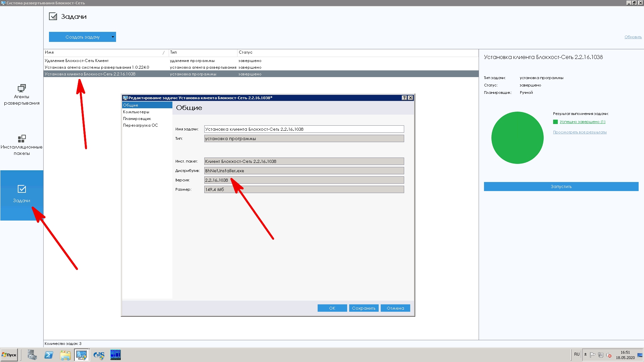Select the Задачи sidebar section
Screen dimensions: 644x362
point(21,195)
